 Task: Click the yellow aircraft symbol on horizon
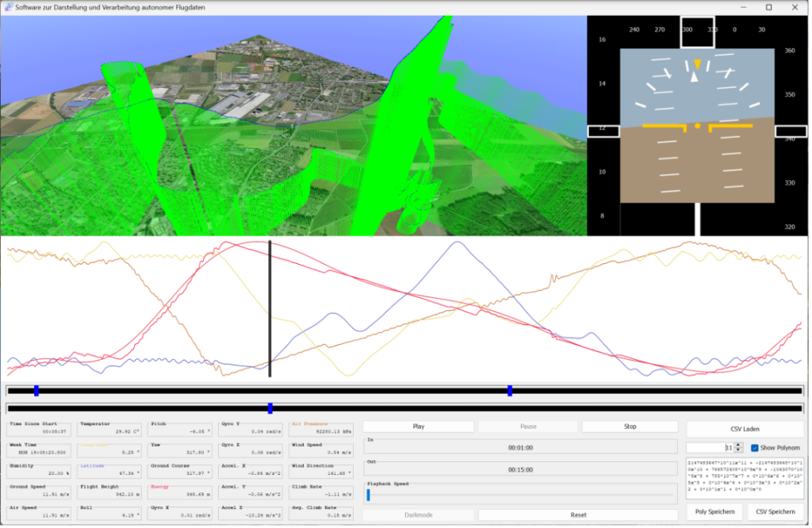point(697,126)
